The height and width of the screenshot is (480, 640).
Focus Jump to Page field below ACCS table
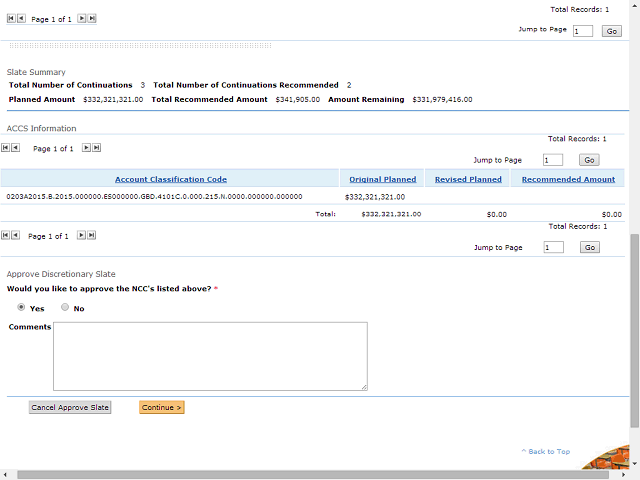553,247
